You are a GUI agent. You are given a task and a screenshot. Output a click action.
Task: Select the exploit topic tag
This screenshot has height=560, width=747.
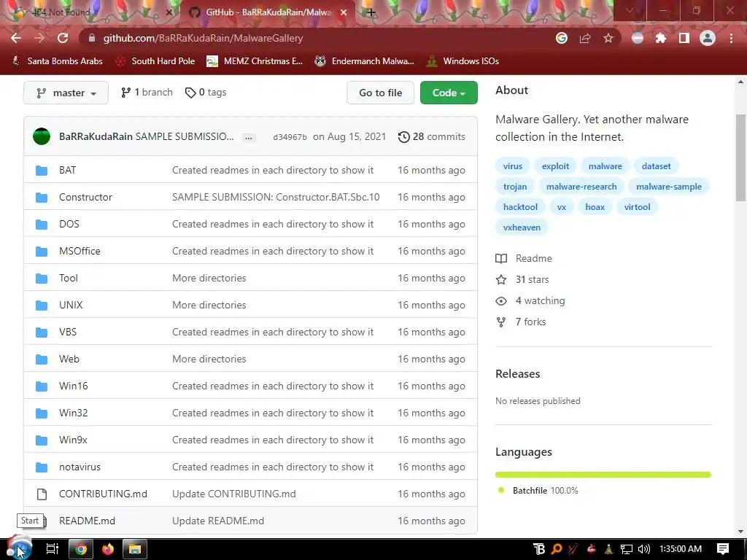coord(555,166)
